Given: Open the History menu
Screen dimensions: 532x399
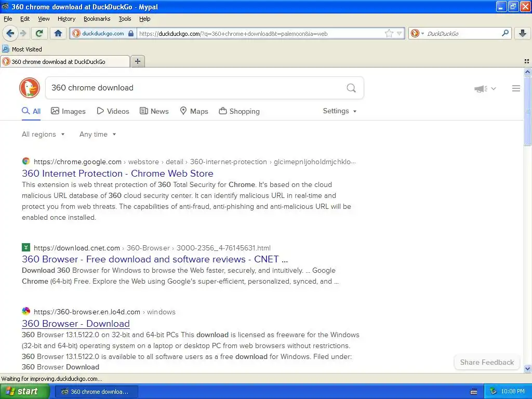Looking at the screenshot, I should tap(66, 19).
